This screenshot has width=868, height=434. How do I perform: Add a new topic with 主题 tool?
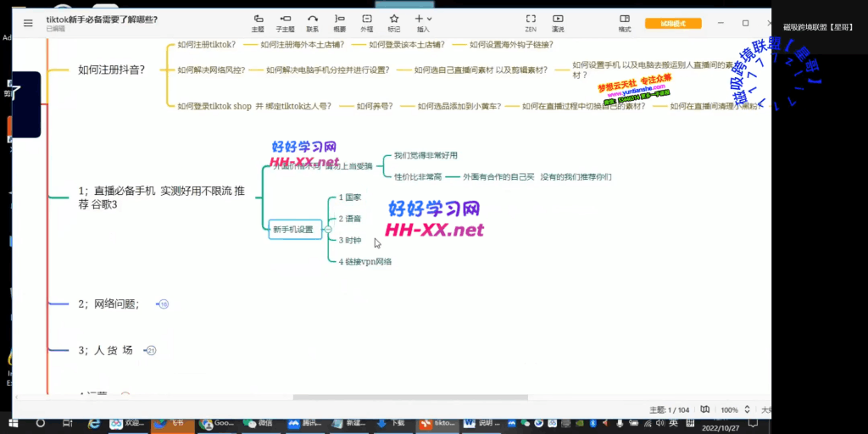click(x=258, y=23)
